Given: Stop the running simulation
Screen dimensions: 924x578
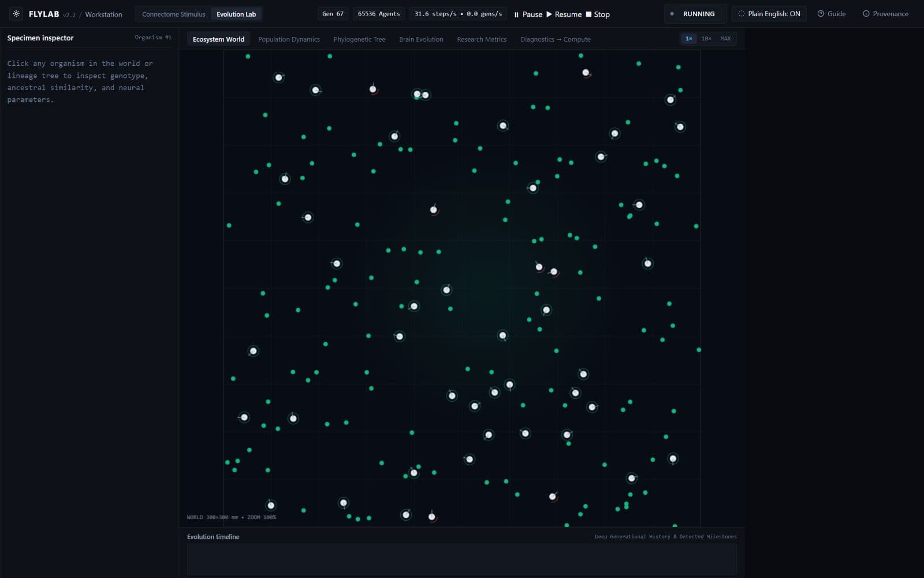Looking at the screenshot, I should pyautogui.click(x=598, y=14).
